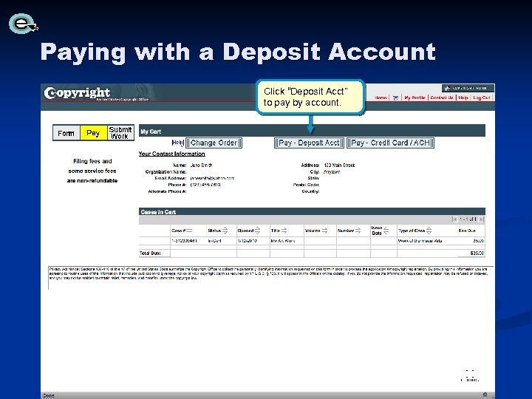Screen dimensions: 532x399
Task: Open the header Help link
Action: click(x=463, y=98)
